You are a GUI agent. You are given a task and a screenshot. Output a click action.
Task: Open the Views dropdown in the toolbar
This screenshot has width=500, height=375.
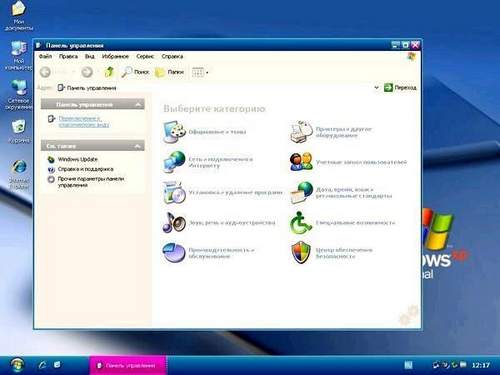[x=200, y=72]
